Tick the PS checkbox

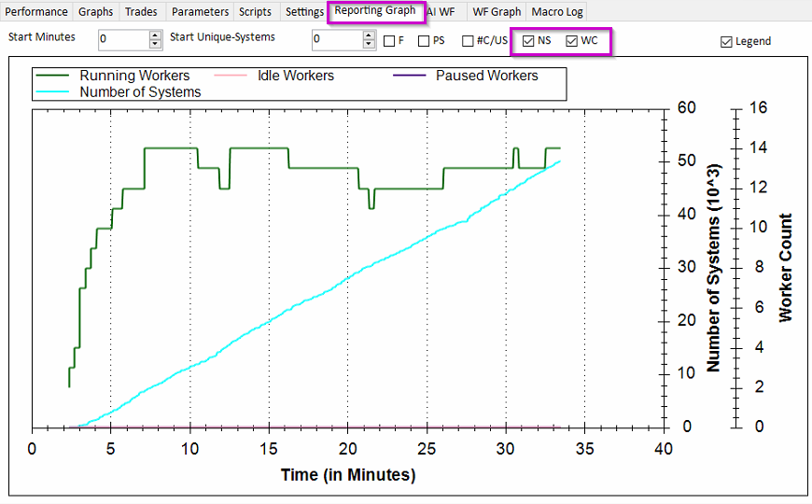(x=425, y=41)
